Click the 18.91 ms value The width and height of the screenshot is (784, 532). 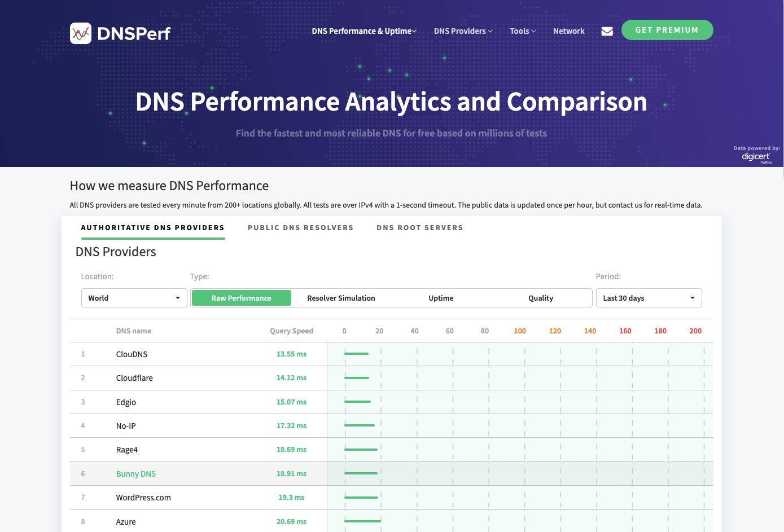[x=291, y=474]
